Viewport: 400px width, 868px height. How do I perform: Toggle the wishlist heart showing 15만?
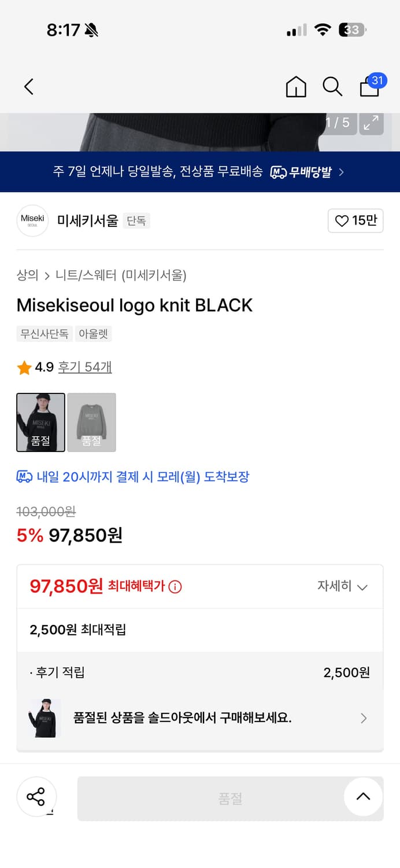coord(355,220)
